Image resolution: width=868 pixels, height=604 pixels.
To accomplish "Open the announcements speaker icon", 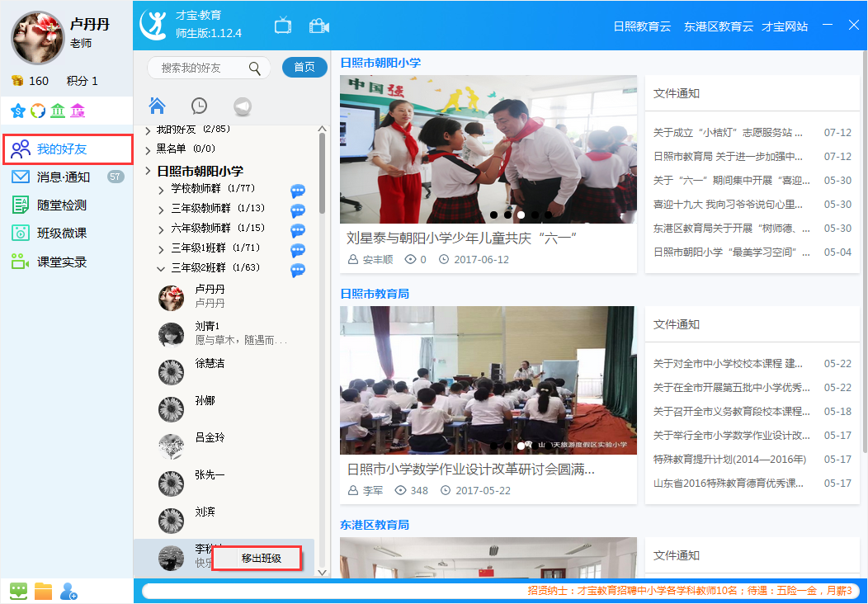I will coord(242,106).
